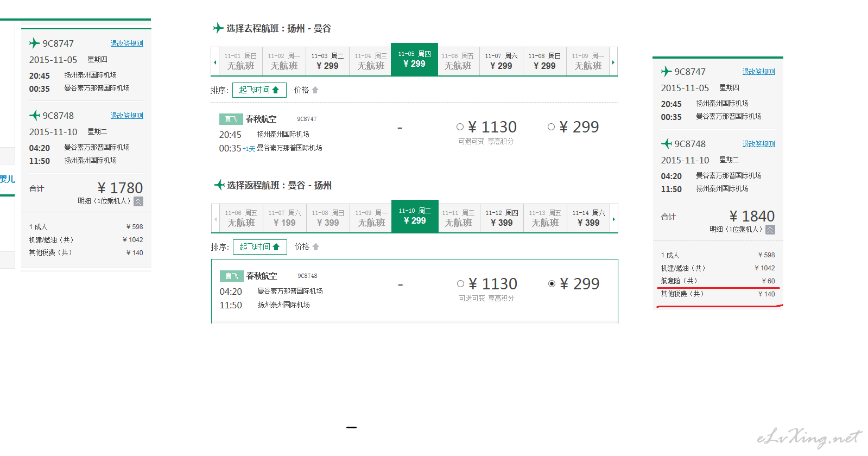Image resolution: width=868 pixels, height=456 pixels.
Task: Click previous dates arrow in return date strip
Action: tap(216, 219)
